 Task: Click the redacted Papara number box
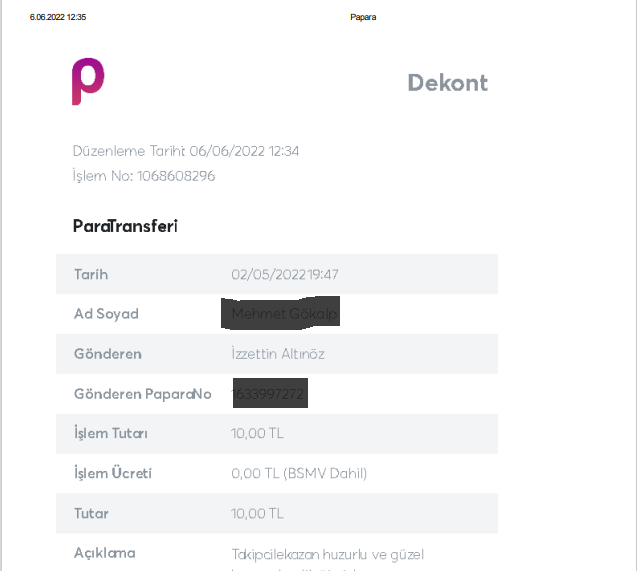270,393
